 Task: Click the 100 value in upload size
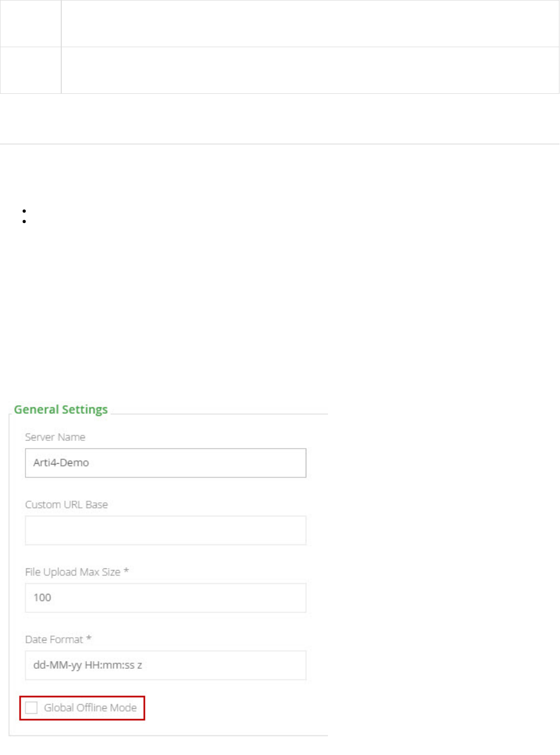tap(42, 598)
